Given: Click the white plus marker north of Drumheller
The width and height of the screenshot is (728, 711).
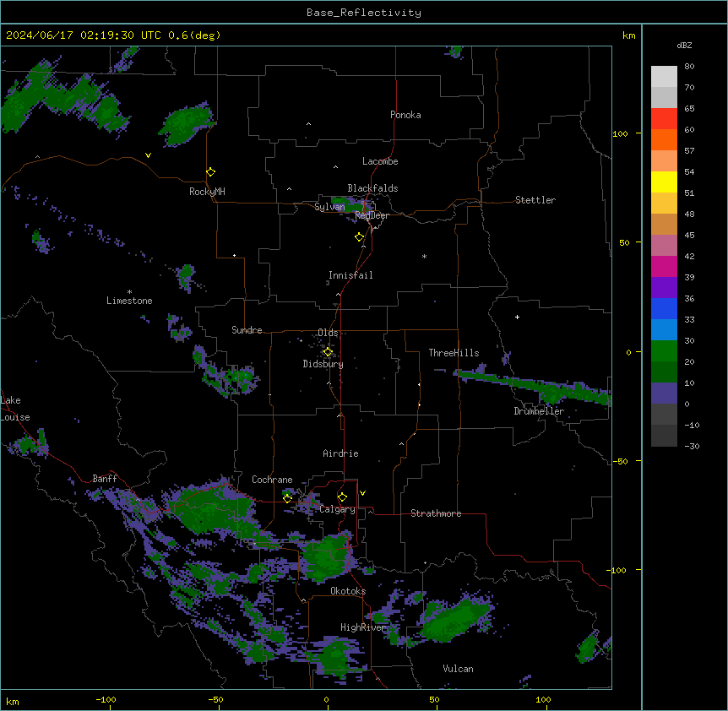Looking at the screenshot, I should tap(517, 317).
